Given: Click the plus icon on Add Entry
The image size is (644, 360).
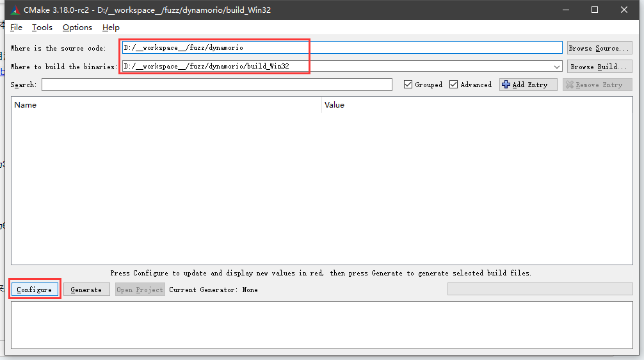Looking at the screenshot, I should point(506,85).
